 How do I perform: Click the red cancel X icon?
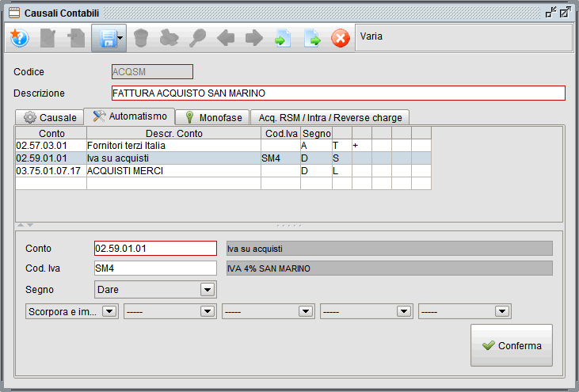[x=341, y=38]
